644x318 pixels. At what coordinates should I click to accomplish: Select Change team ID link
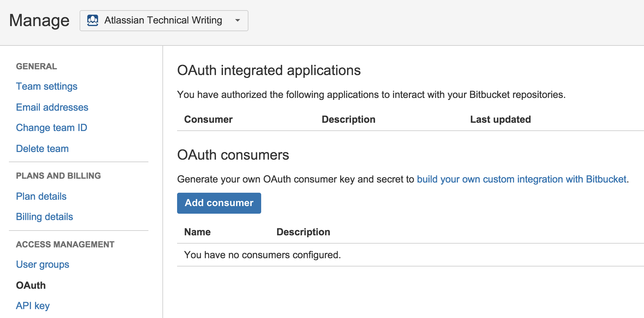tap(52, 128)
